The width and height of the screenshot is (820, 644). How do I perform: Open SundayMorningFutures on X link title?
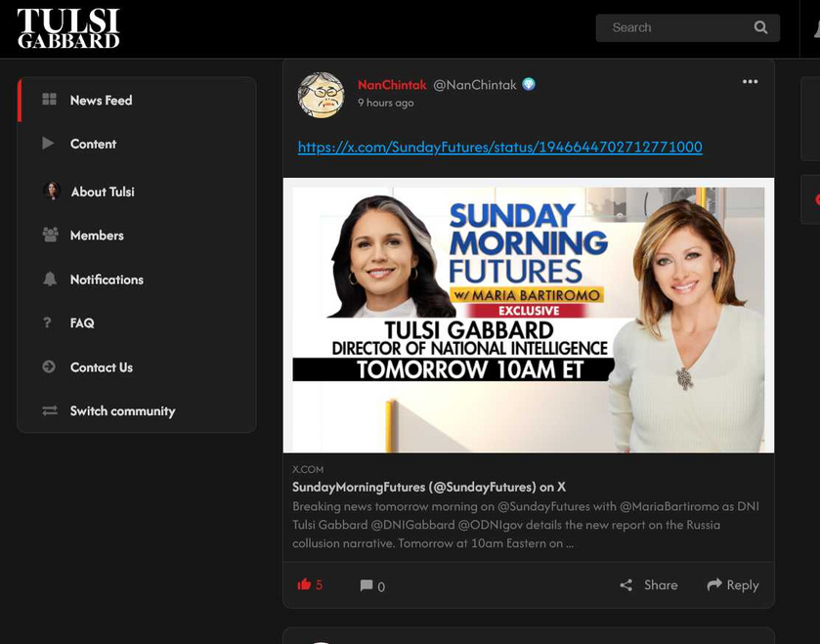pos(429,488)
